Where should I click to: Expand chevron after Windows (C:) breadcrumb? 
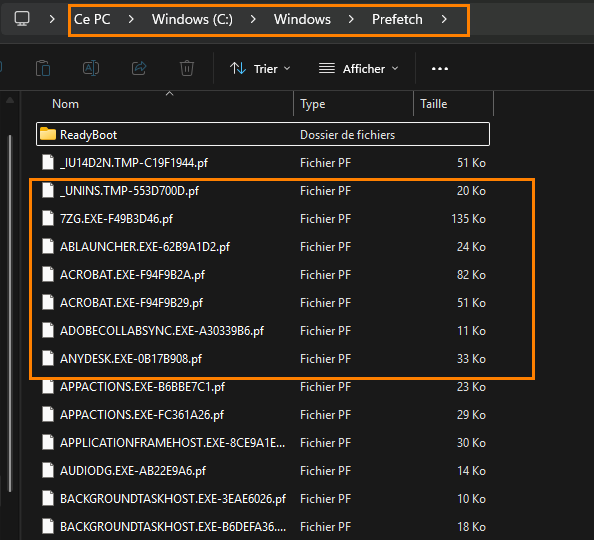tap(253, 19)
